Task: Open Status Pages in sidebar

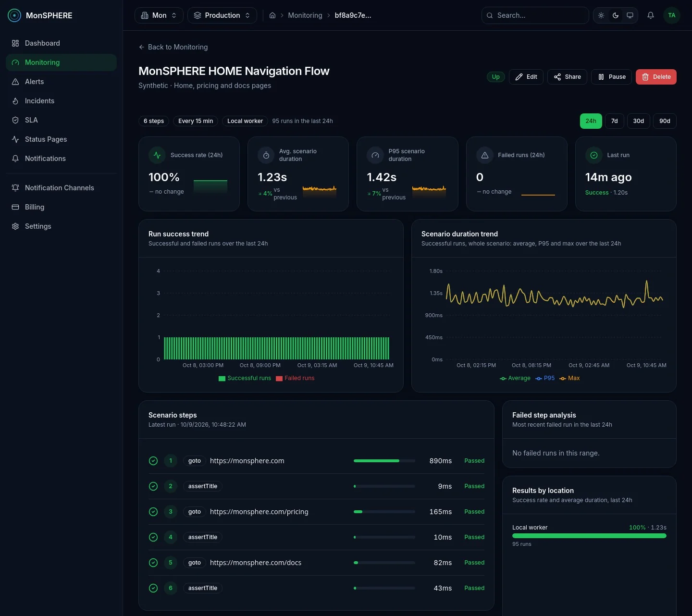Action: [x=61, y=139]
